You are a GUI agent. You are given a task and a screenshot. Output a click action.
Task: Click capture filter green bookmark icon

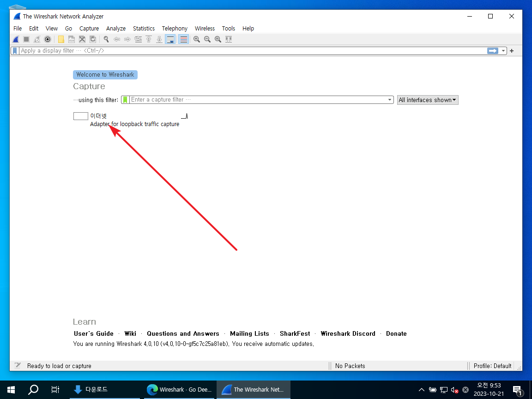coord(125,100)
